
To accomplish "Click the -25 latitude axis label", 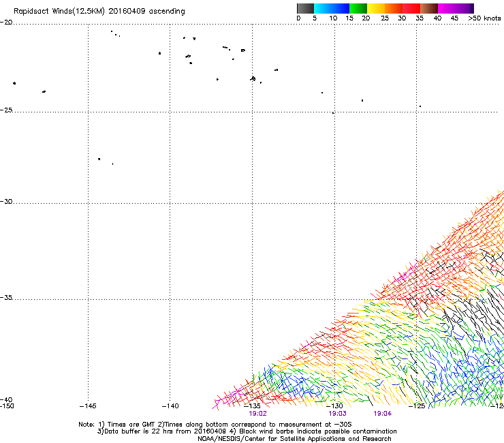I will [6, 110].
